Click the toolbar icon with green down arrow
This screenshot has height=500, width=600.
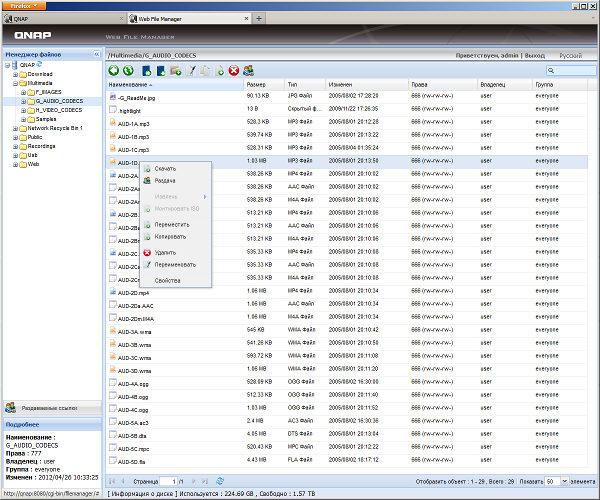coord(220,71)
